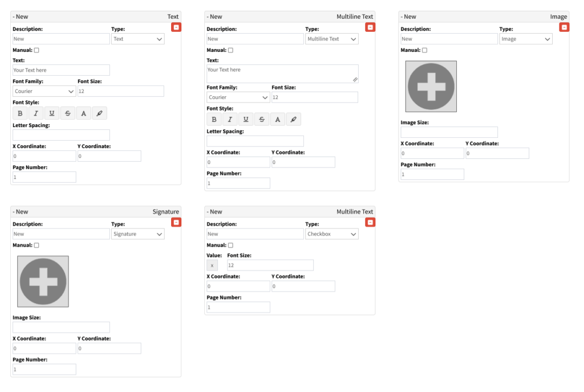Open the Type dropdown showing Signature
The image size is (584, 392).
pos(138,234)
